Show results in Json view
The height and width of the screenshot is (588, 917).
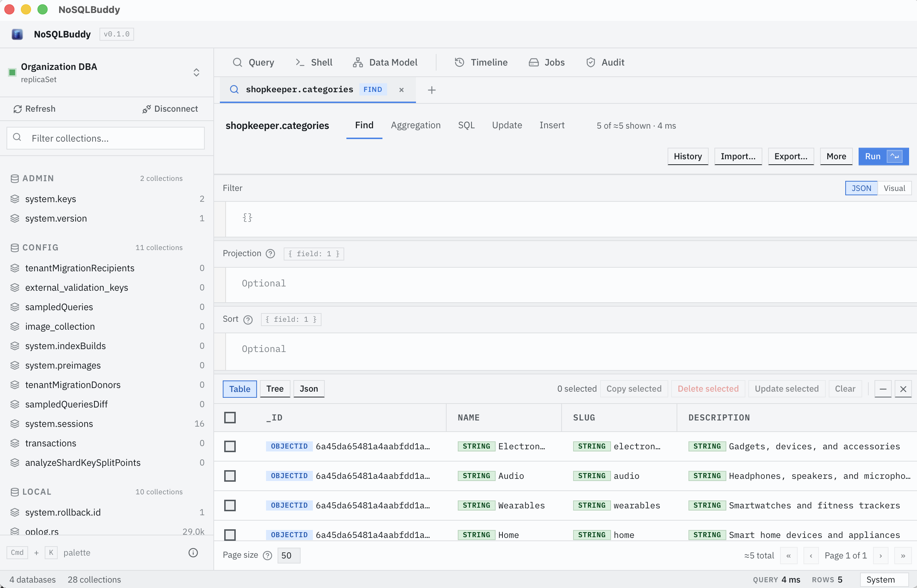pyautogui.click(x=309, y=389)
